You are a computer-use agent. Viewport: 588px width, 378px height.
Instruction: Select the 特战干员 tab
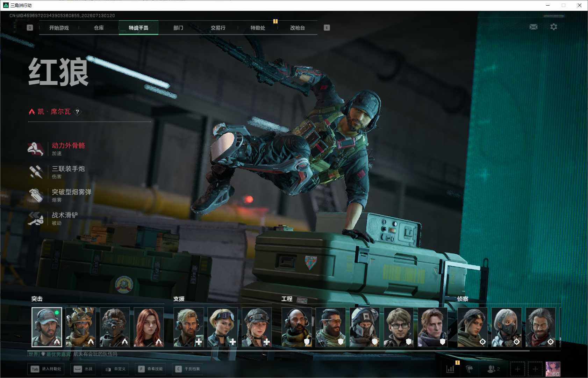click(x=138, y=28)
